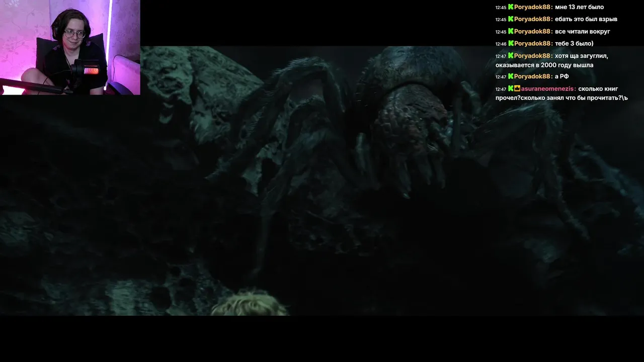Click the Kick badge beside "а РФ" message
644x362 pixels.
coord(511,76)
